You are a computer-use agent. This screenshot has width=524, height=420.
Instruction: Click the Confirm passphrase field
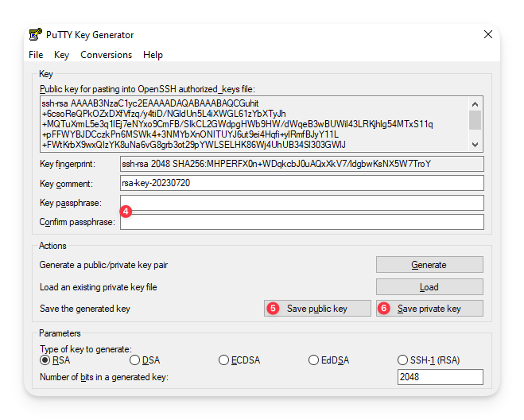(302, 222)
